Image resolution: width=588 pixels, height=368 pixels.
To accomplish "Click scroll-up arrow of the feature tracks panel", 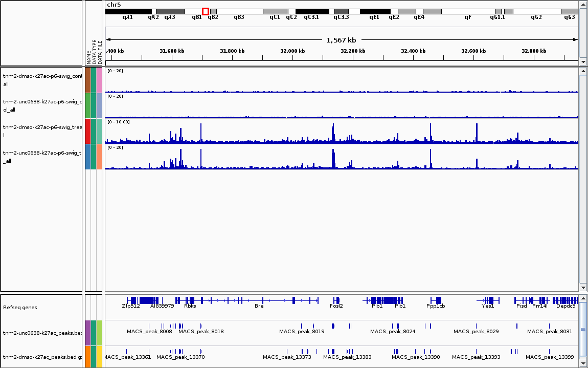I will click(583, 298).
